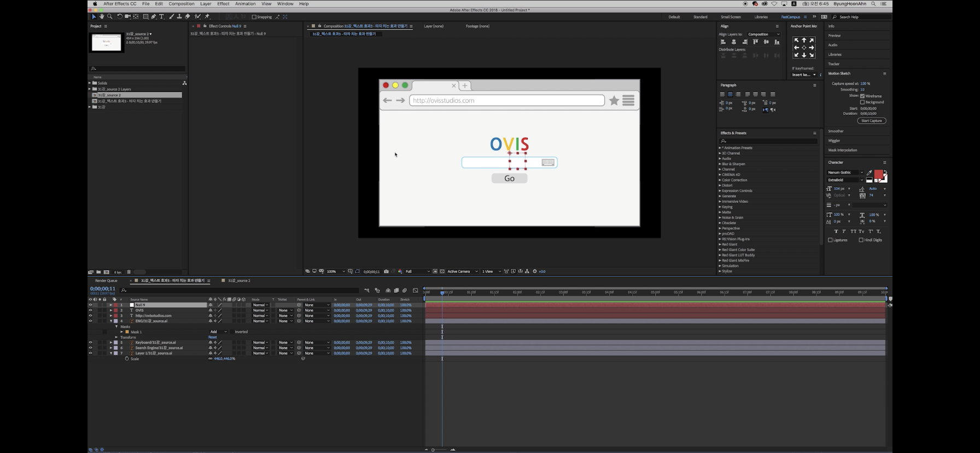980x453 pixels.
Task: Open the Tracker panel
Action: tap(834, 64)
